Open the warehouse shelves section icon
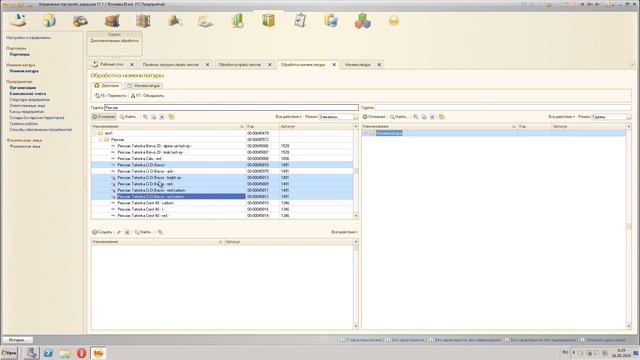The height and width of the screenshot is (360, 640). (143, 21)
